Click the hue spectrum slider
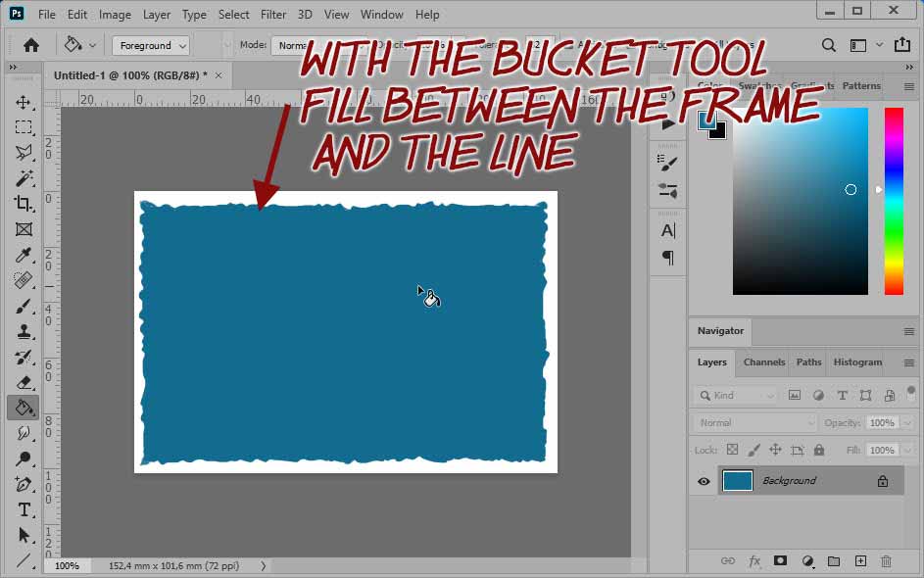This screenshot has width=924, height=578. click(x=894, y=201)
